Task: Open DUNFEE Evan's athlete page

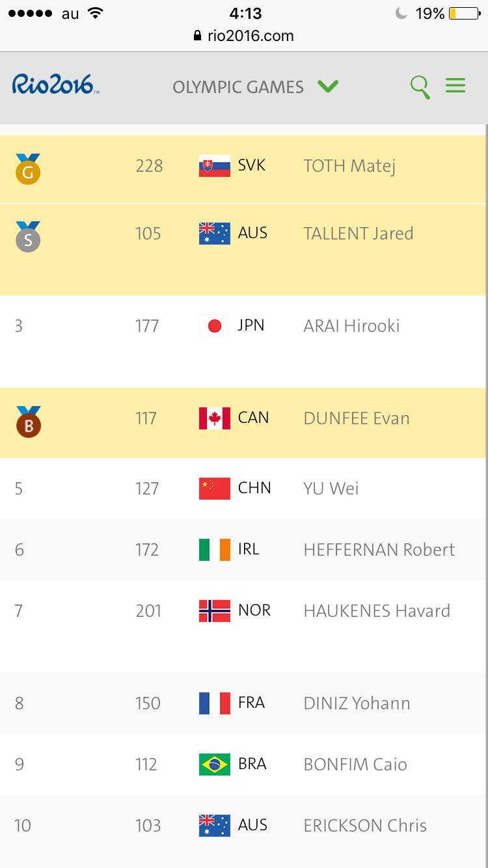Action: 357,418
